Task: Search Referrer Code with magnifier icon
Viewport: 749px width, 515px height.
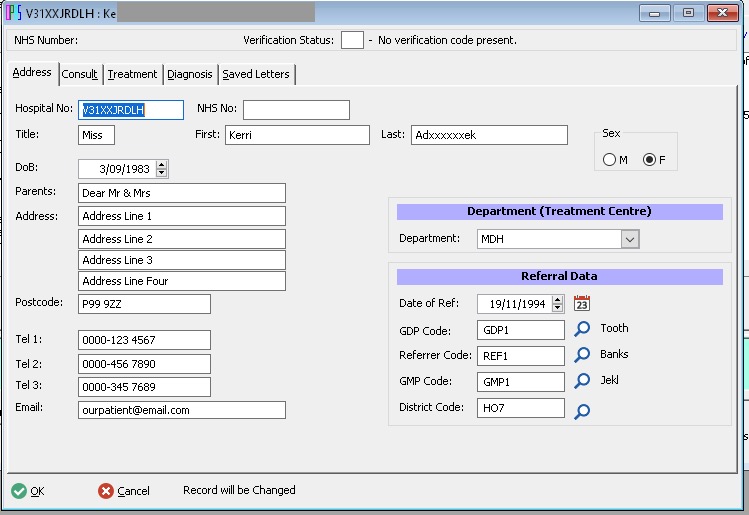Action: (x=582, y=355)
